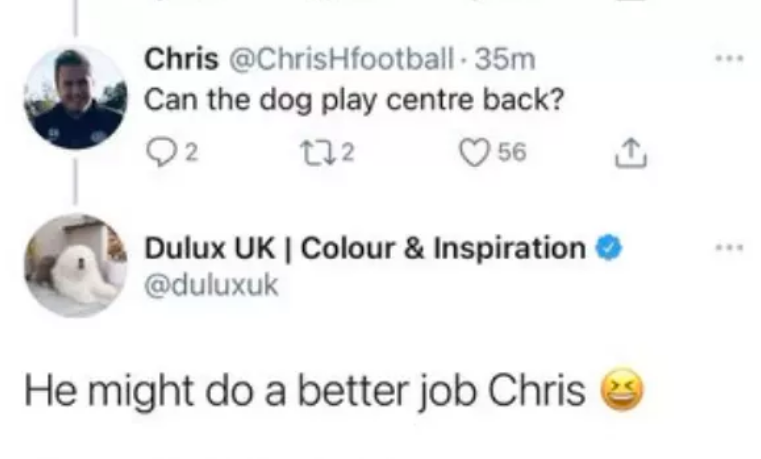
Task: Click the laughing emoji in the reply
Action: coord(621,391)
